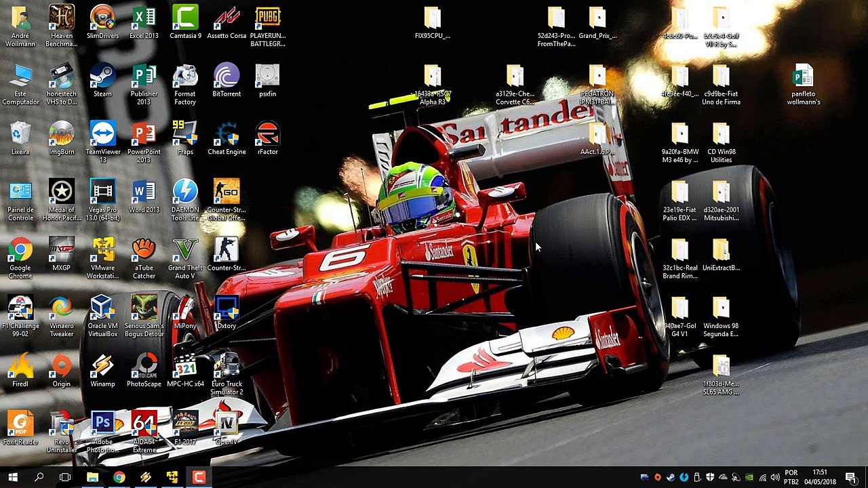The image size is (868, 488).
Task: Select the Vegas Pro 13.0 shortcut
Action: 102,200
